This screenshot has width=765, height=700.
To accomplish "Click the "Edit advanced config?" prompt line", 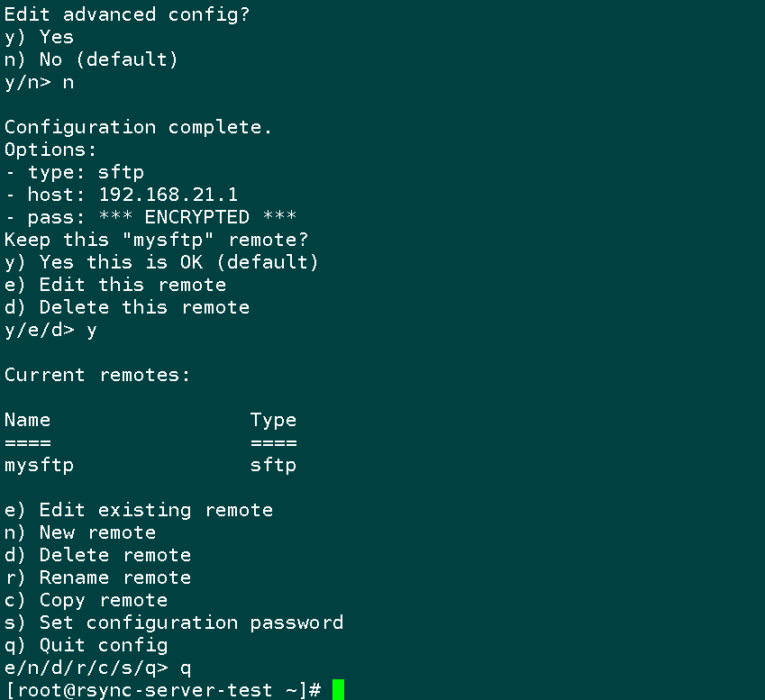I will (127, 14).
